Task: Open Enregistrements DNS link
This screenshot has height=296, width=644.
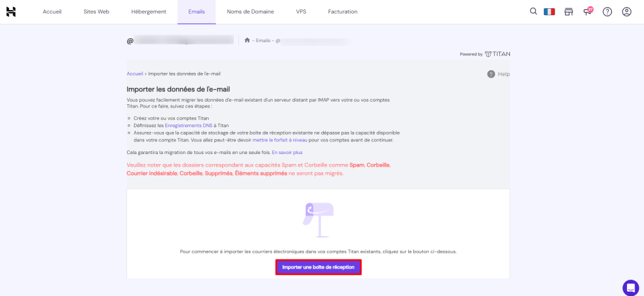Action: pyautogui.click(x=189, y=126)
